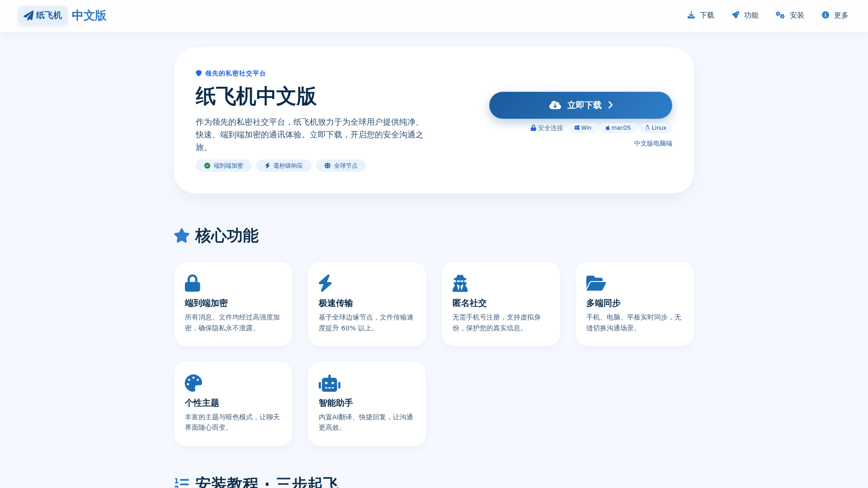868x488 pixels.
Task: Click the 端到端加密 green check pill
Action: point(224,166)
